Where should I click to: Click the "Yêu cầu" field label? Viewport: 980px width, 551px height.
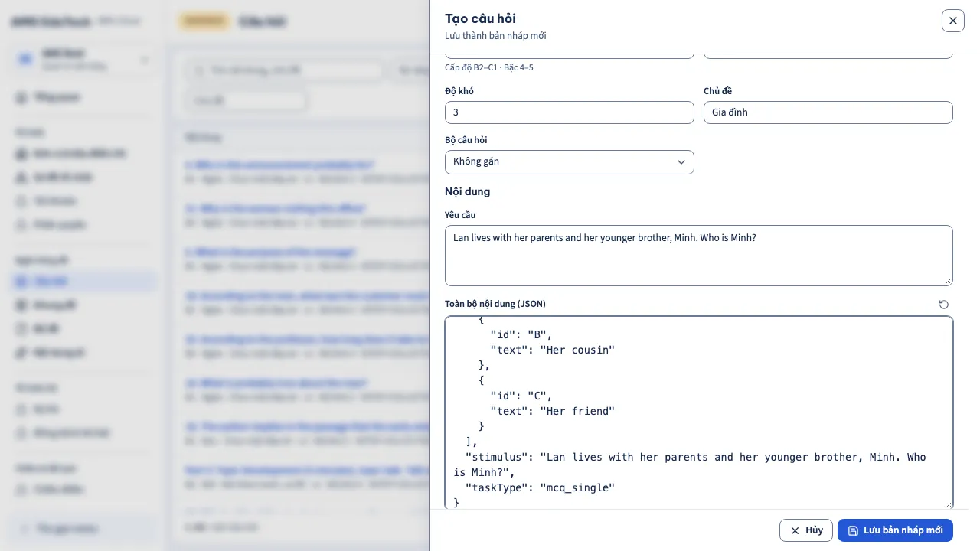click(x=460, y=215)
